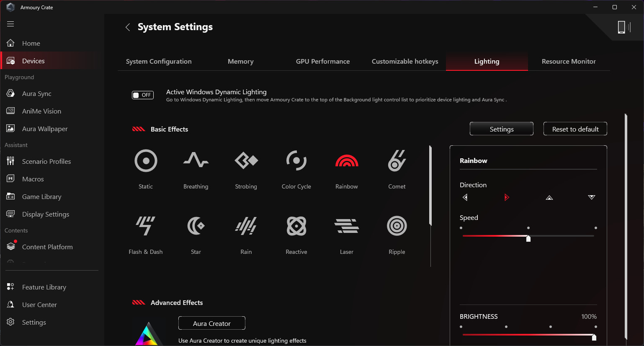Open Aura Creator button
The height and width of the screenshot is (346, 644).
212,323
